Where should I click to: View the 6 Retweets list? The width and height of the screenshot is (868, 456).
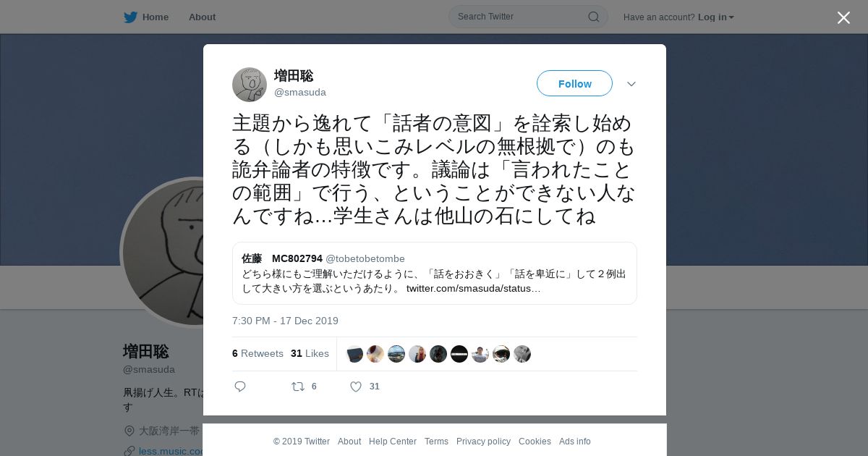click(258, 353)
